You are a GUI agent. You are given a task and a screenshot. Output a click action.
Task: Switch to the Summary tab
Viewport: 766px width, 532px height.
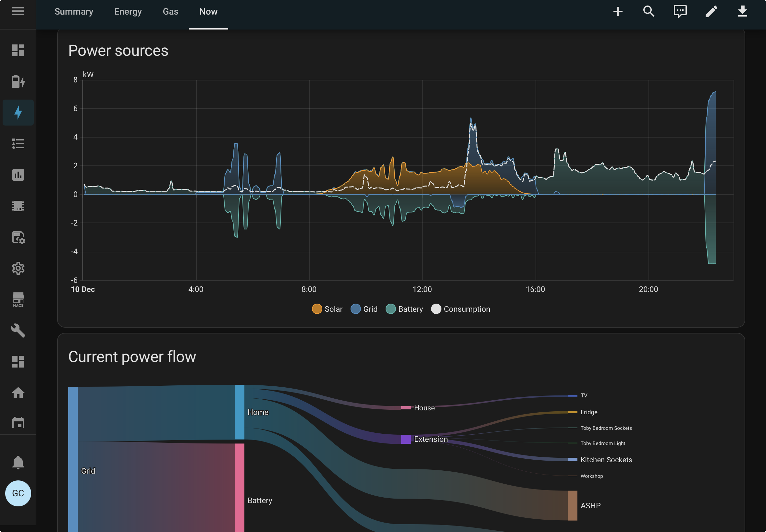coord(74,12)
